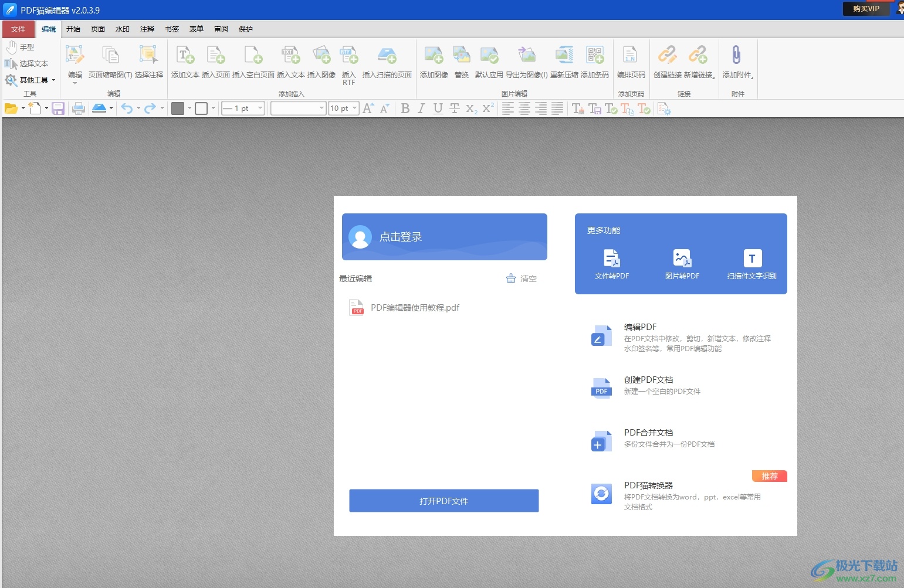The image size is (904, 588).
Task: Click the 打开PDF文件 button
Action: [x=444, y=501]
